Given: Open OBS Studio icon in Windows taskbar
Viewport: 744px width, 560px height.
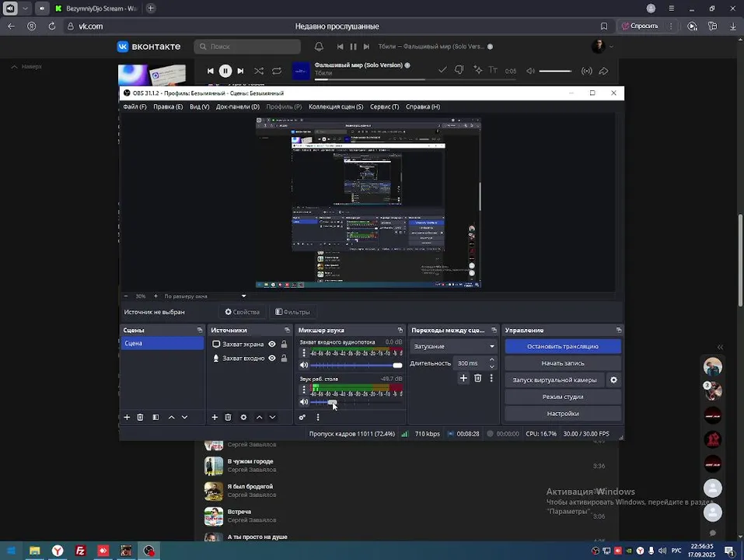Looking at the screenshot, I should pos(148,551).
